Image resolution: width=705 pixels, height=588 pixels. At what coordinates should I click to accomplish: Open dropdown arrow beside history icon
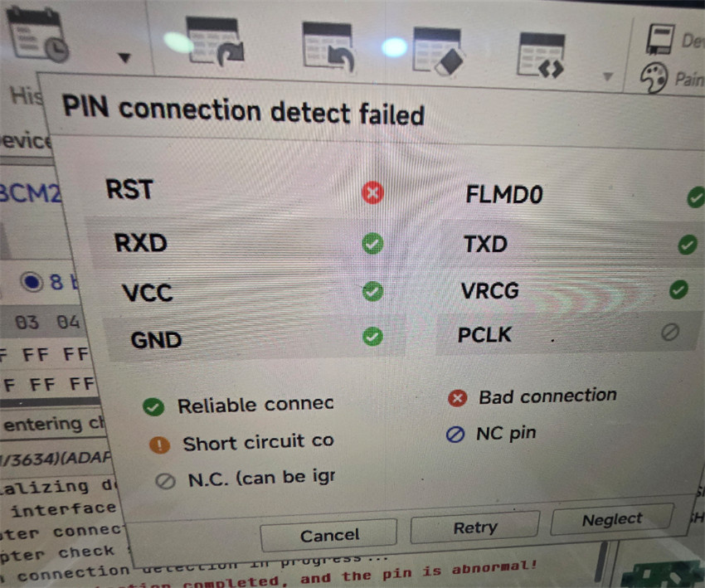click(124, 57)
